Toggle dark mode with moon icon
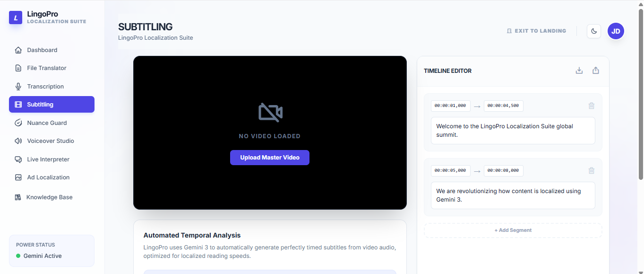 tap(594, 31)
